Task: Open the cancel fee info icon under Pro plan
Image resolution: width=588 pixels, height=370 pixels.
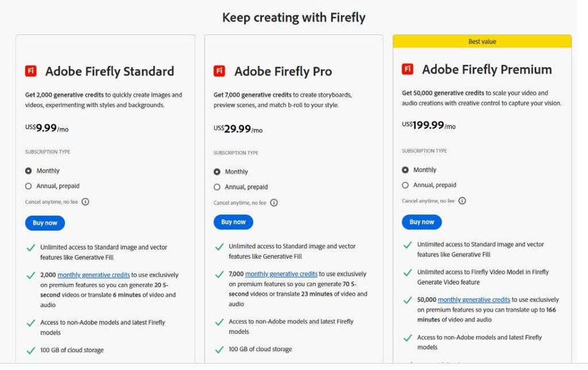Action: pos(274,202)
